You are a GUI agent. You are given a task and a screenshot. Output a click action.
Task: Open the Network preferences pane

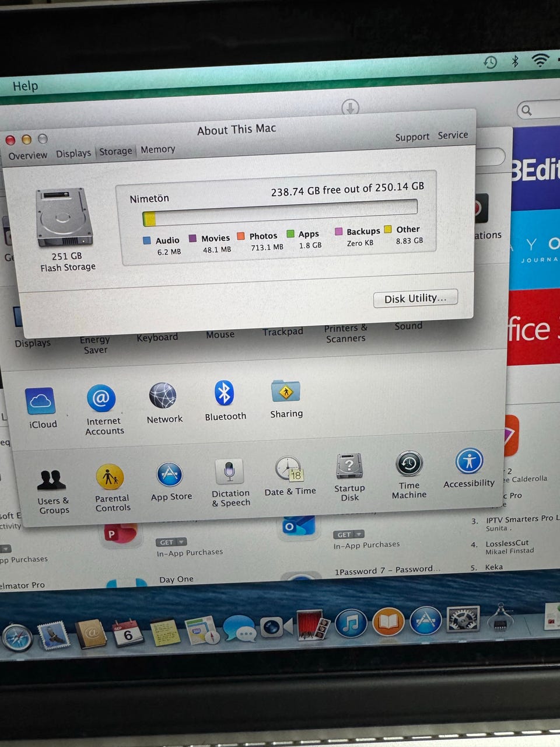click(x=163, y=396)
